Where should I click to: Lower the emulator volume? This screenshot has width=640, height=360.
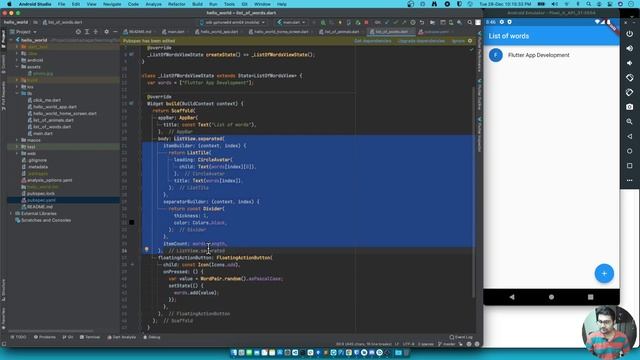629,63
